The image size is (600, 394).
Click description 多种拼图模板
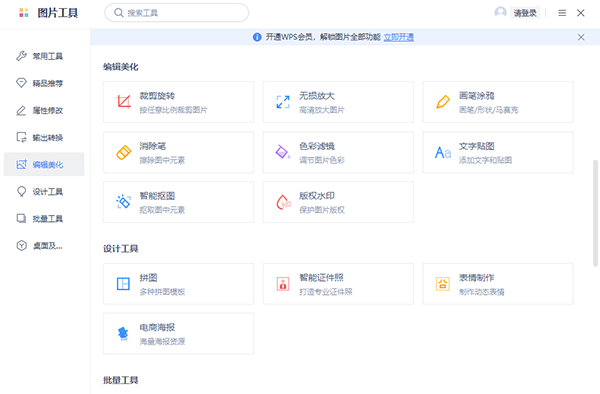coord(162,291)
